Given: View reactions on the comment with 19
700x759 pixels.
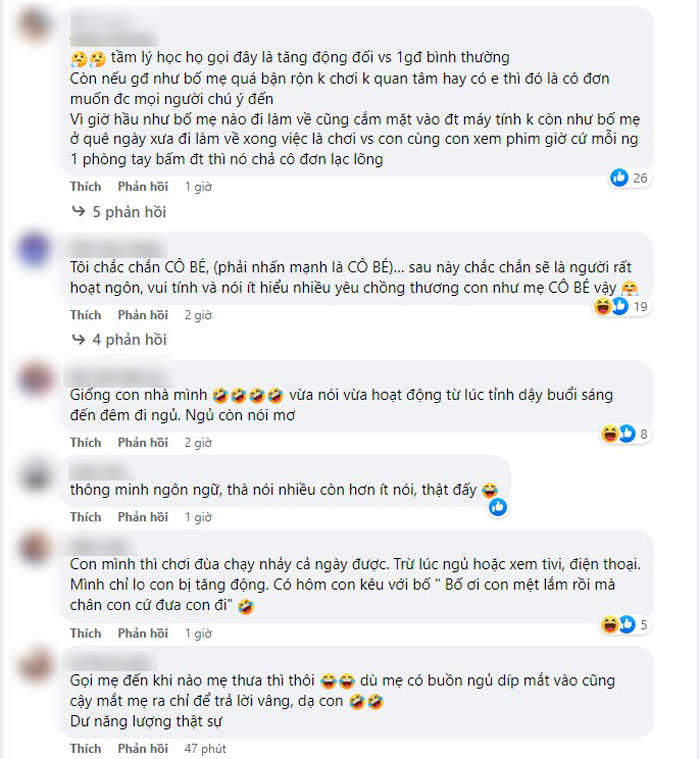Looking at the screenshot, I should point(621,306).
